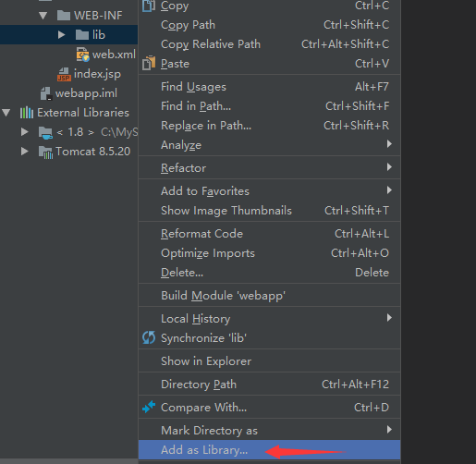The image size is (476, 464).
Task: Expand the lib folder node
Action: 61,34
